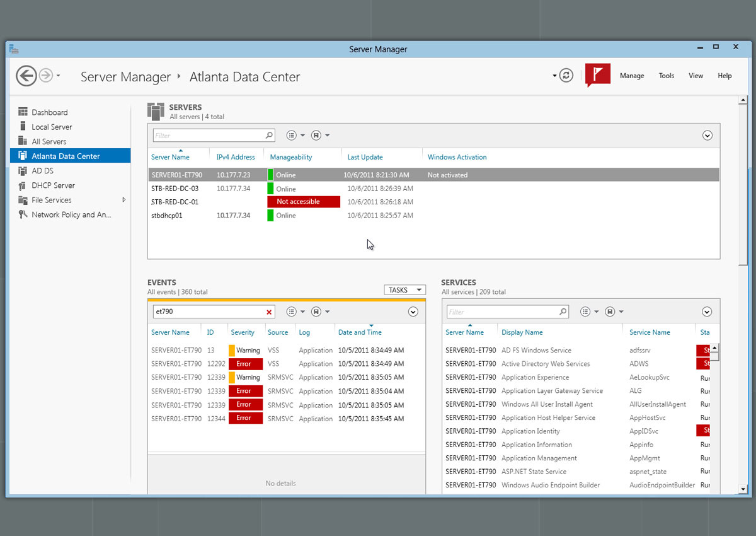Select the STB-RED-DC-01 server row
Image resolution: width=756 pixels, height=536 pixels.
[x=433, y=202]
